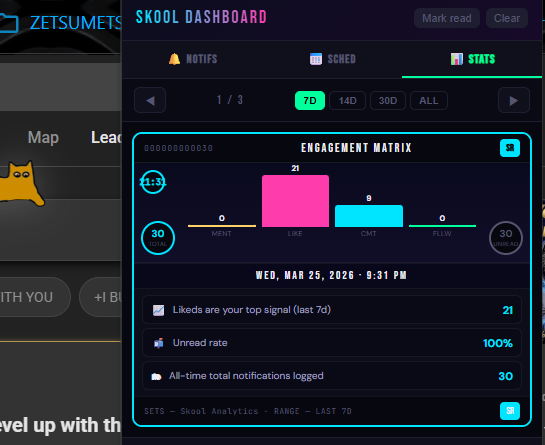Select the STATS tab
This screenshot has width=545, height=445.
tap(472, 59)
